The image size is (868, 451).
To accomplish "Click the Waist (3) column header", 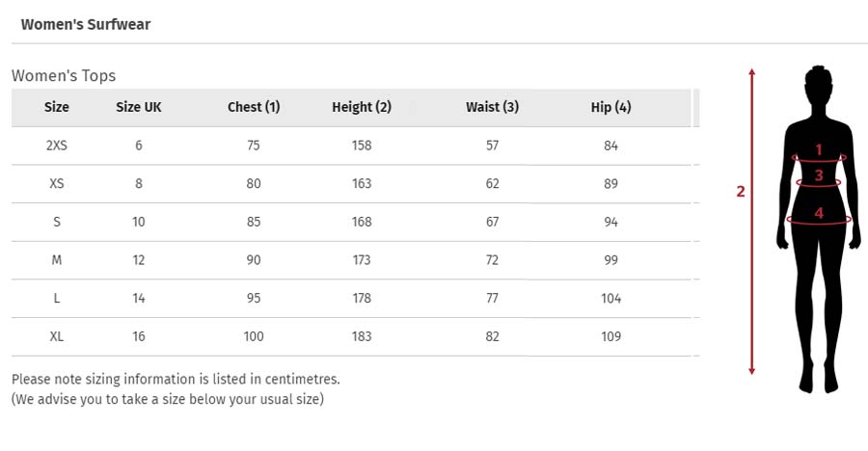I will 492,107.
